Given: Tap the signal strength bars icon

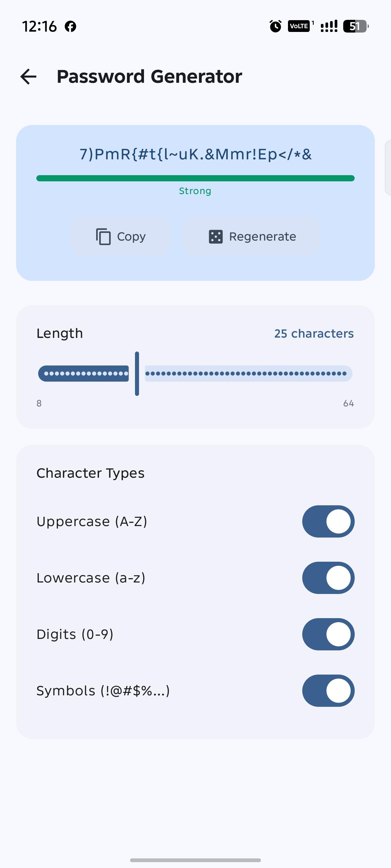Looking at the screenshot, I should 329,26.
